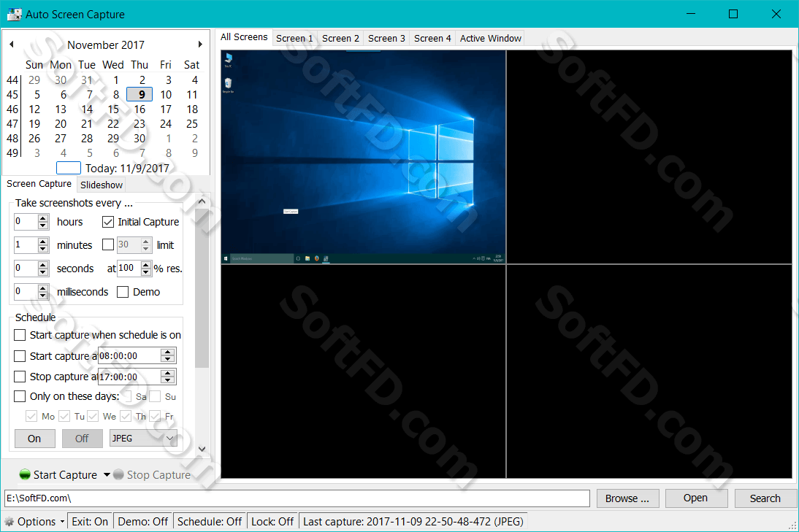The image size is (799, 532).
Task: Click the Browse button
Action: pos(627,498)
